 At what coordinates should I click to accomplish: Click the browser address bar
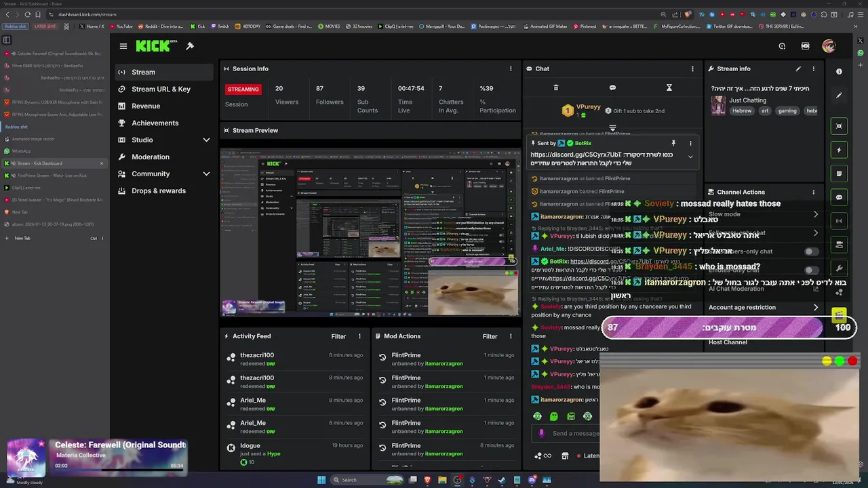(x=353, y=14)
